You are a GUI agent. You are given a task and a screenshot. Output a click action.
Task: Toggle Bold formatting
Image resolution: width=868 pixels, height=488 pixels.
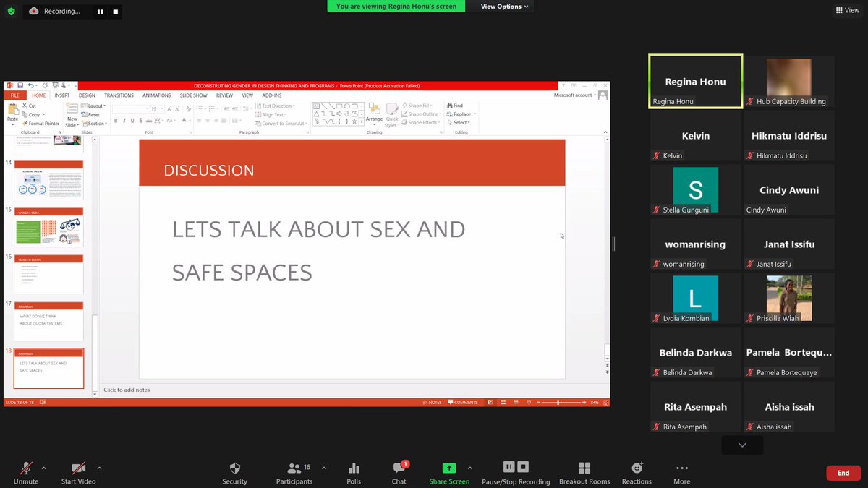(x=116, y=121)
